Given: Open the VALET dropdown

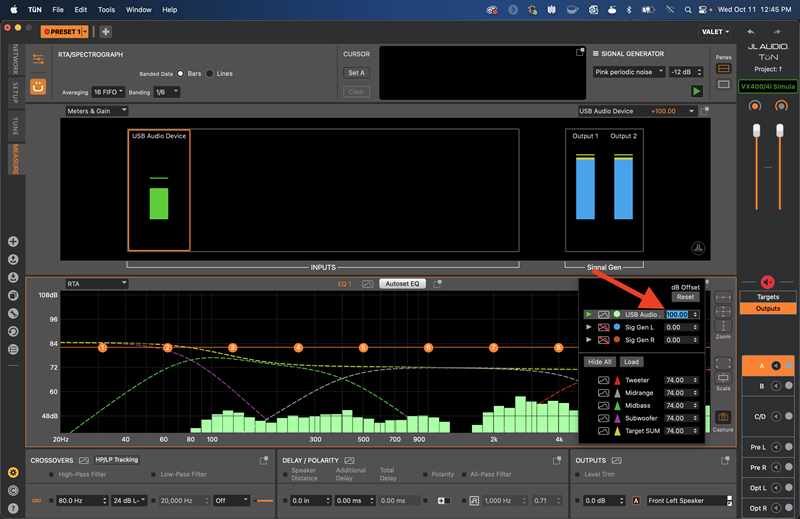Looking at the screenshot, I should [714, 32].
